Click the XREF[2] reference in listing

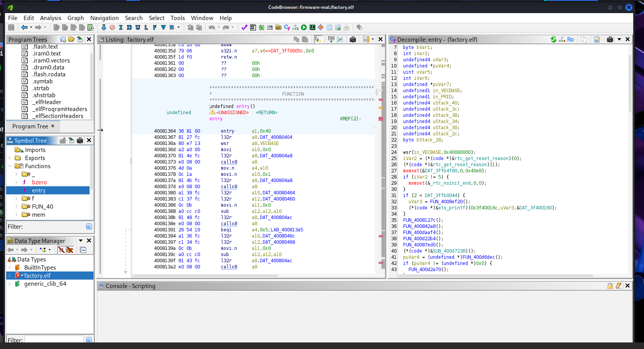(350, 119)
